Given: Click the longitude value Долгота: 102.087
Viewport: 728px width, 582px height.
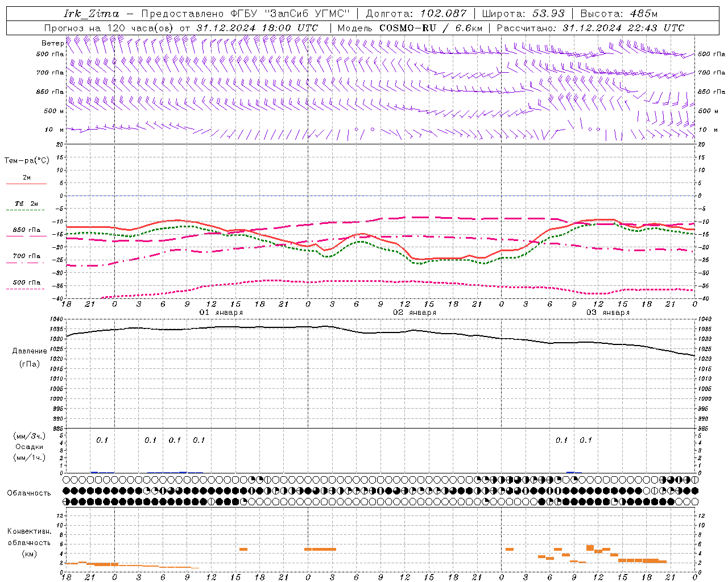Looking at the screenshot, I should pyautogui.click(x=416, y=14).
